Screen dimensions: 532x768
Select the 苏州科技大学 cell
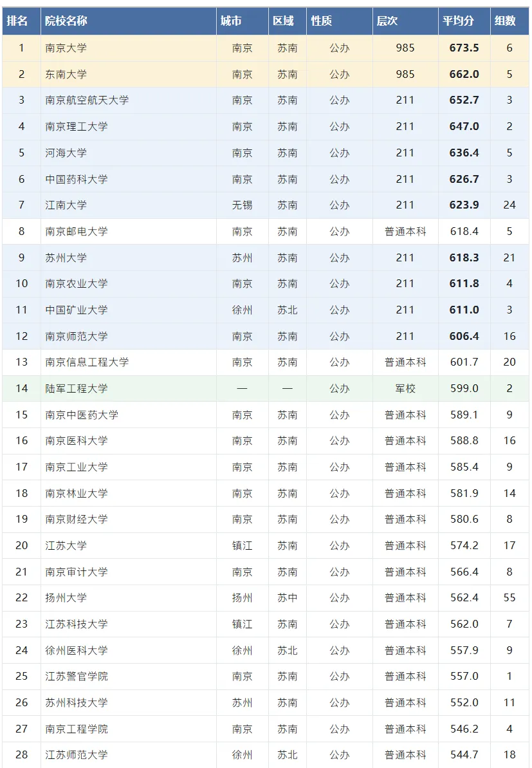point(128,703)
